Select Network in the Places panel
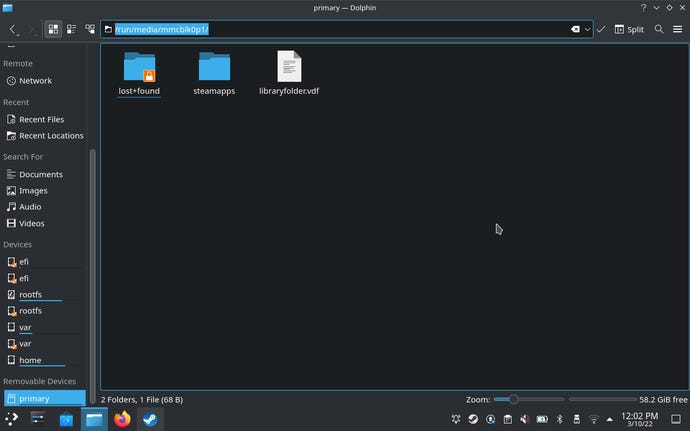 tap(35, 81)
